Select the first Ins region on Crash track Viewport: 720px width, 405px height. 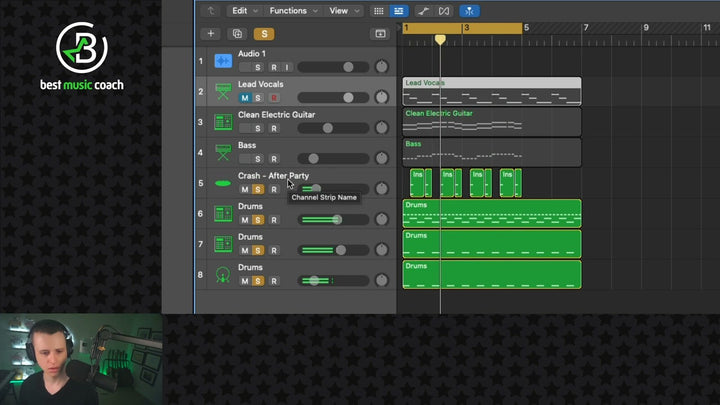click(417, 183)
